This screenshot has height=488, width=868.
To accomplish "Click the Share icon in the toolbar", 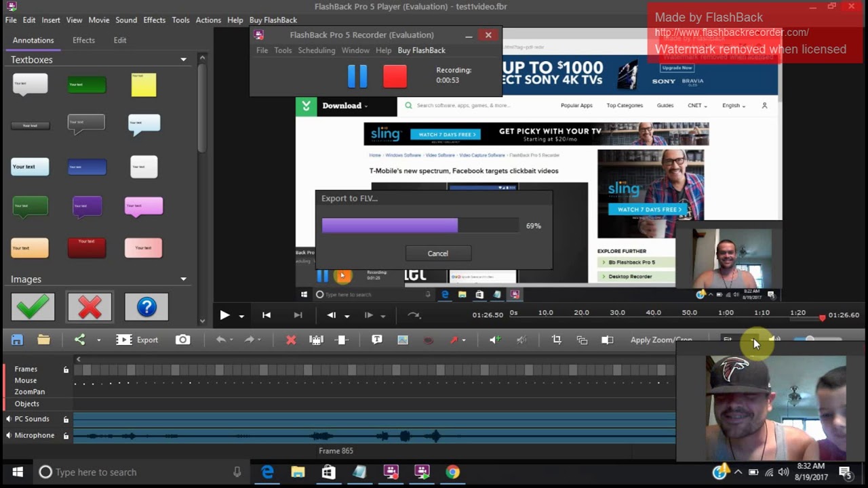I will [x=80, y=340].
